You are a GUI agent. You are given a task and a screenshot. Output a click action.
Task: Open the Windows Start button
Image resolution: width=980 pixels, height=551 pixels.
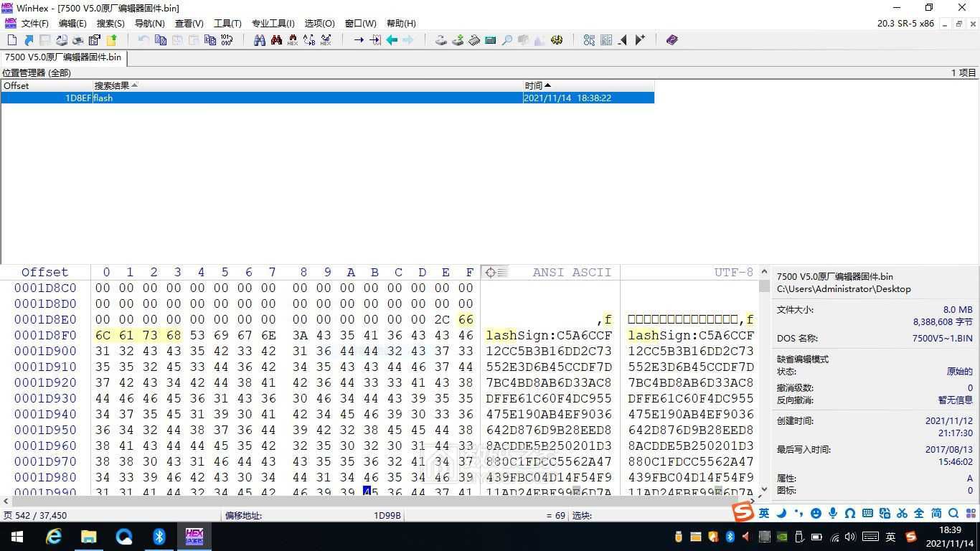[x=17, y=537]
